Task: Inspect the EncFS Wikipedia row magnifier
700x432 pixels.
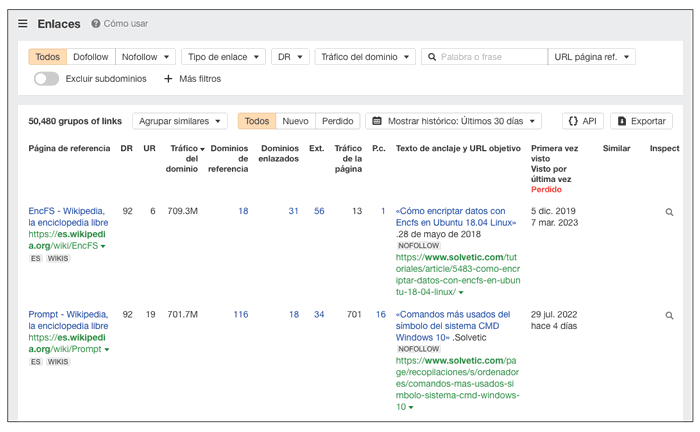Action: (669, 212)
